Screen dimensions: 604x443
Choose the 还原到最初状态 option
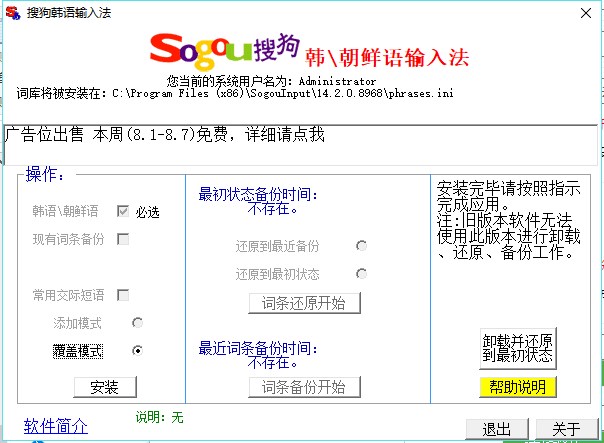click(361, 274)
